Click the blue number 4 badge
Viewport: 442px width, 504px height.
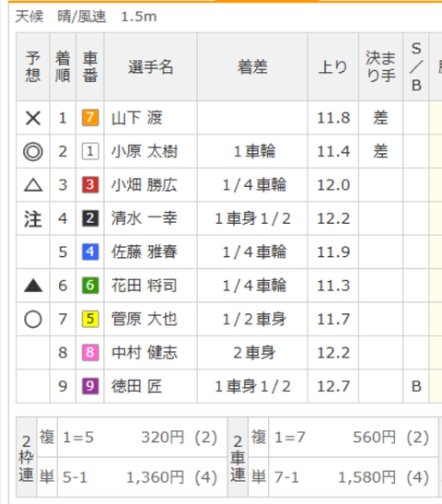click(90, 252)
